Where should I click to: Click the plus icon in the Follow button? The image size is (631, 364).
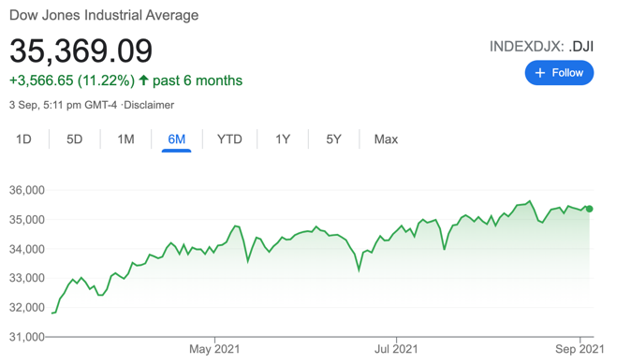pyautogui.click(x=539, y=73)
